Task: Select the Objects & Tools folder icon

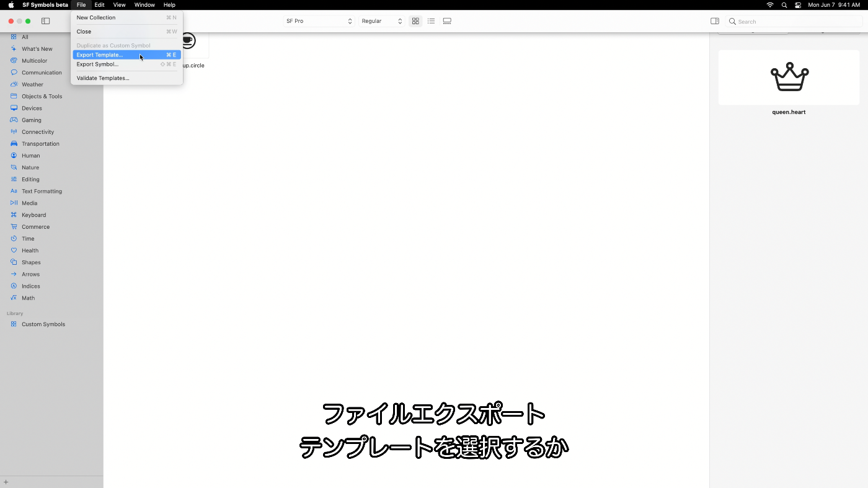Action: tap(14, 96)
